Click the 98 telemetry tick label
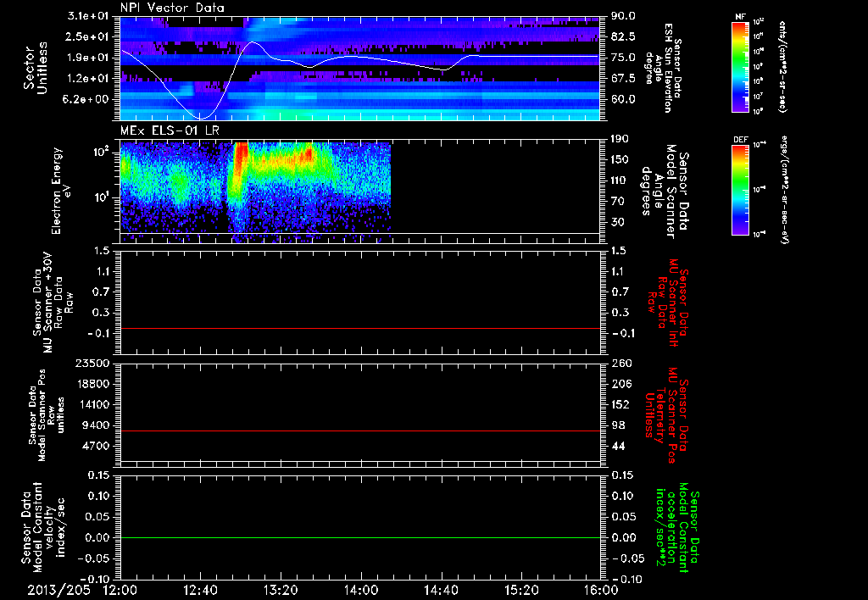The image size is (868, 600). [618, 425]
